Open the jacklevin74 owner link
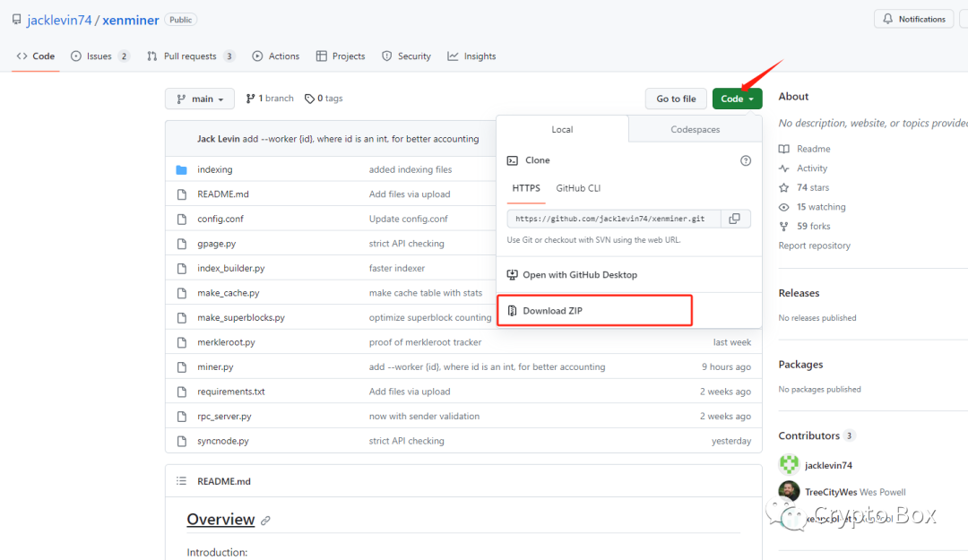 (x=59, y=21)
